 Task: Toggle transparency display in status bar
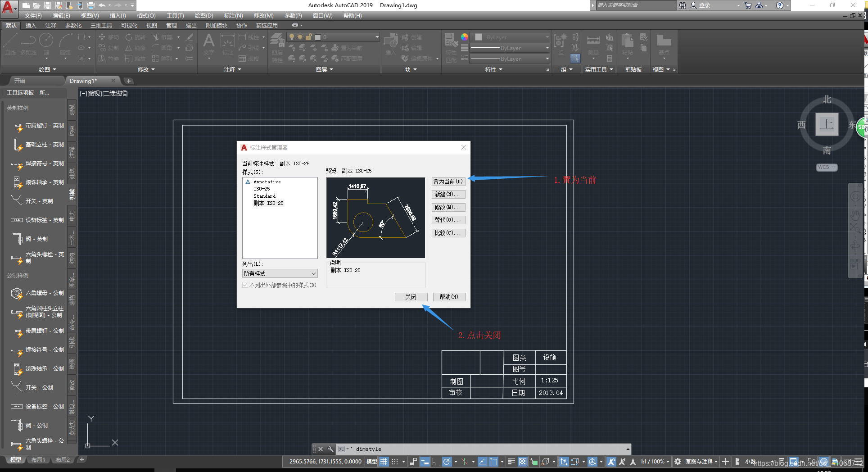[x=522, y=461]
